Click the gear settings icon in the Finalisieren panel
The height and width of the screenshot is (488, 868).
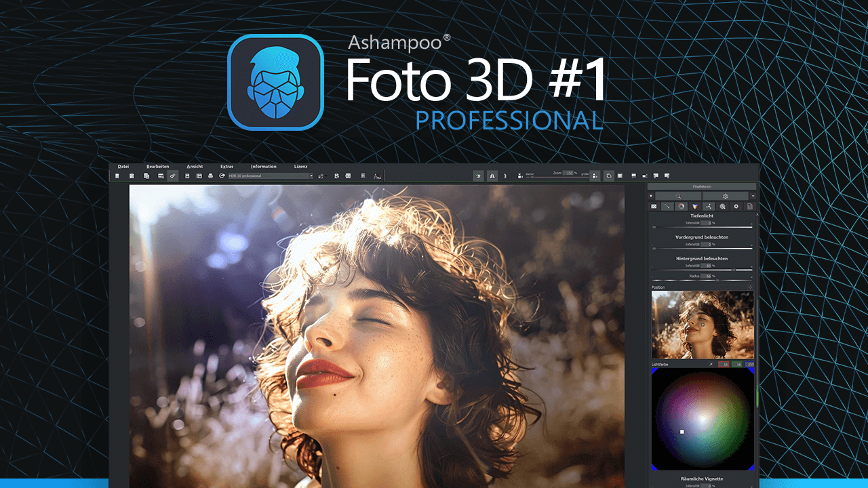pyautogui.click(x=726, y=196)
